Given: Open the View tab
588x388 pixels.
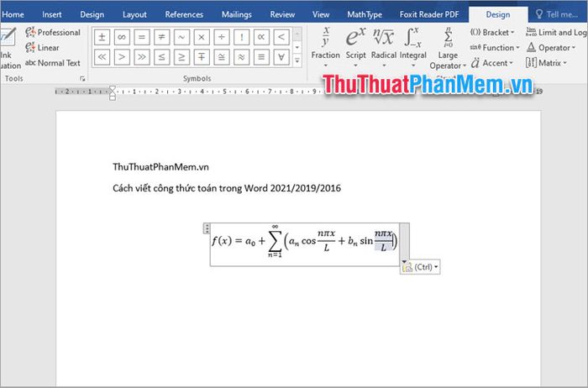Looking at the screenshot, I should [x=321, y=14].
